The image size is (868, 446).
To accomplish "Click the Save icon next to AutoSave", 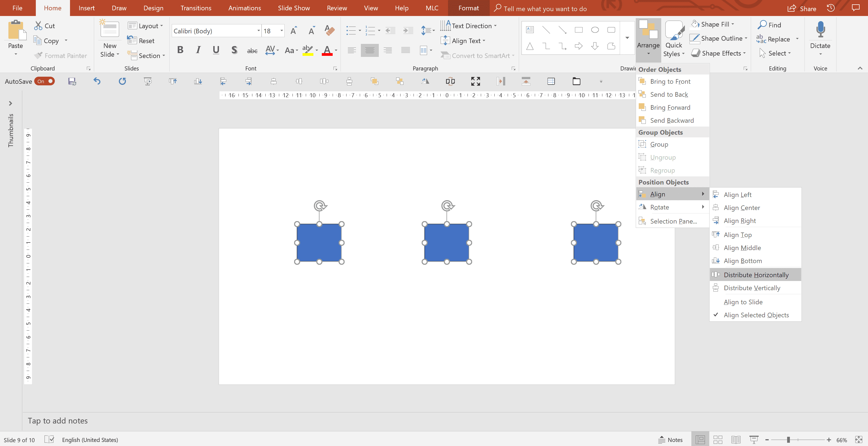I will click(72, 81).
